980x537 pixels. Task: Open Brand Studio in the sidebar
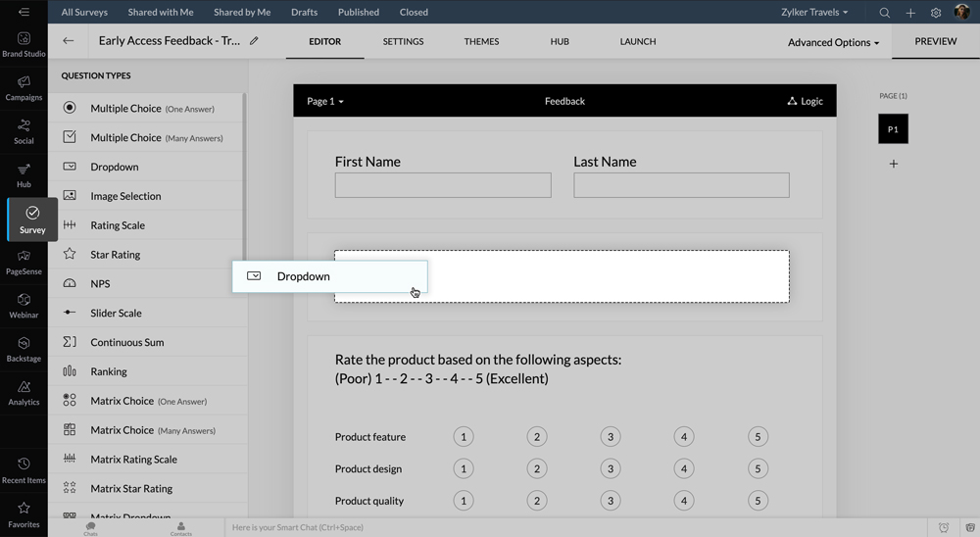click(x=24, y=44)
